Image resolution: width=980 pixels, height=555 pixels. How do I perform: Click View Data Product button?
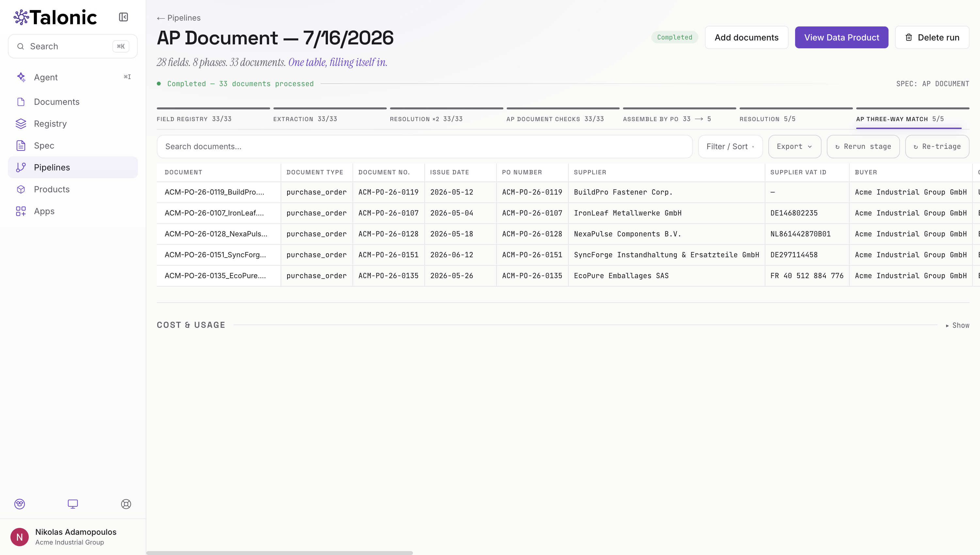pos(841,37)
